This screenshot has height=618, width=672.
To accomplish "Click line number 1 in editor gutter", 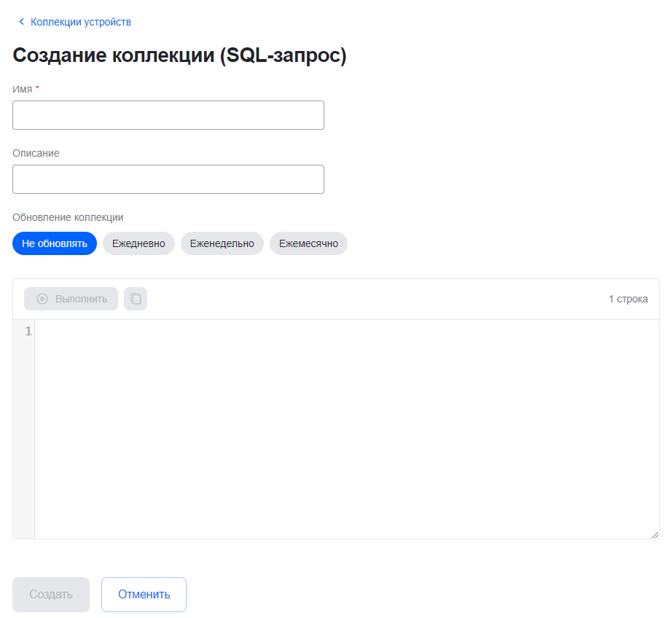I will [x=28, y=332].
